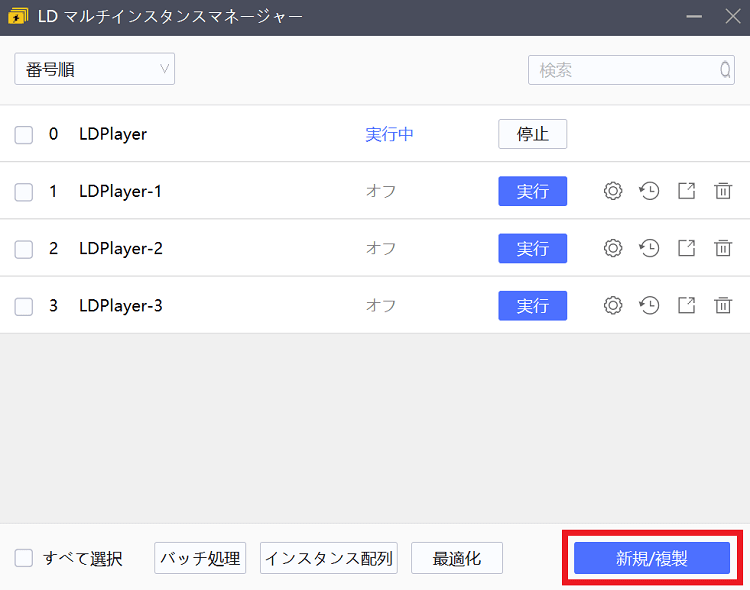Select the LDPlayer-3 instance name

(x=121, y=306)
